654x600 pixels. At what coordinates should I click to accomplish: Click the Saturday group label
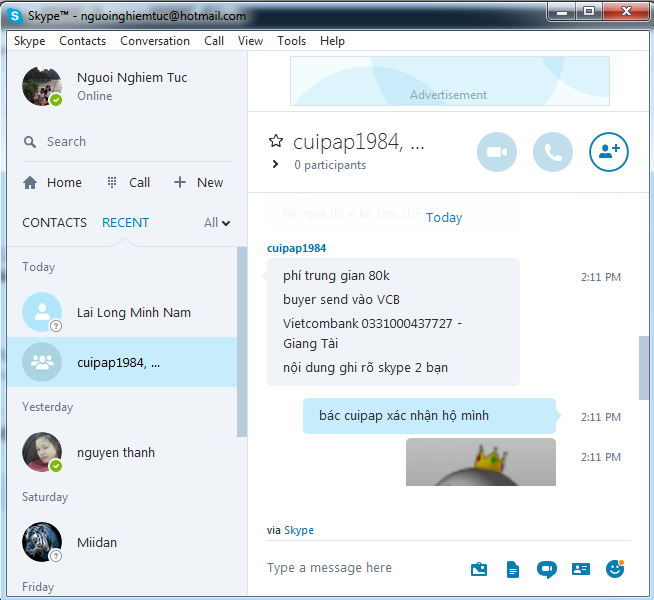click(x=45, y=497)
